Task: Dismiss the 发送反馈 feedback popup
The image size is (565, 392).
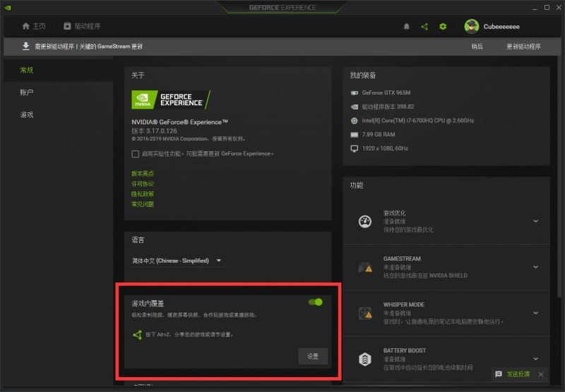Action: 541,374
